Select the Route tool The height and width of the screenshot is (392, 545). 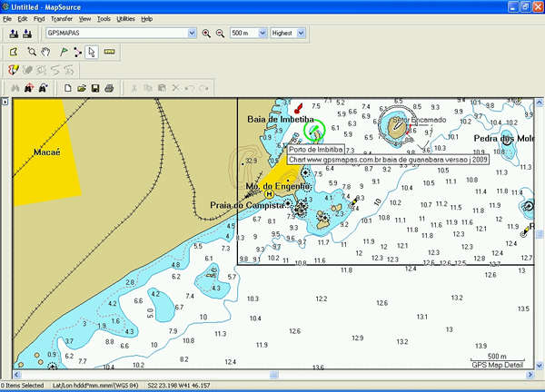tap(76, 52)
